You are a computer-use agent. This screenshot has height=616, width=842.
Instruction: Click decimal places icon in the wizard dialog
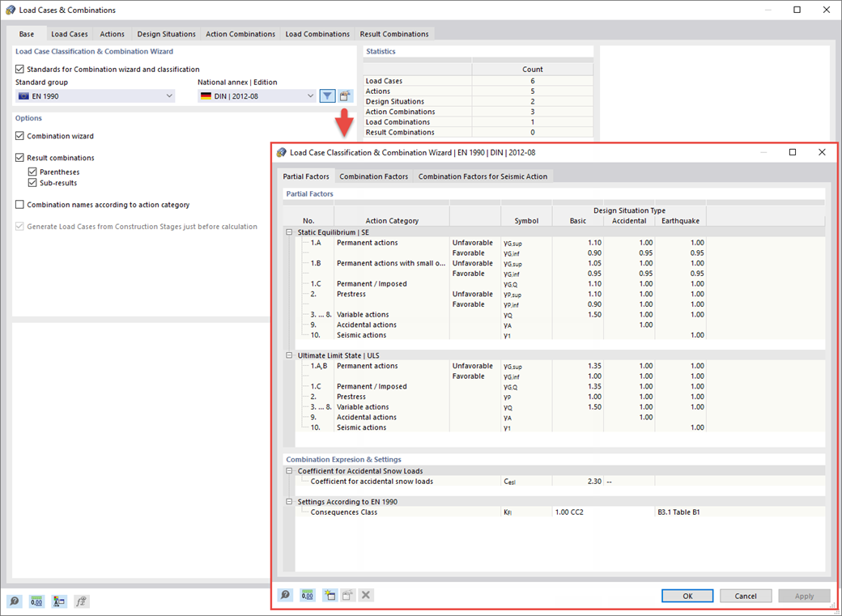[308, 595]
